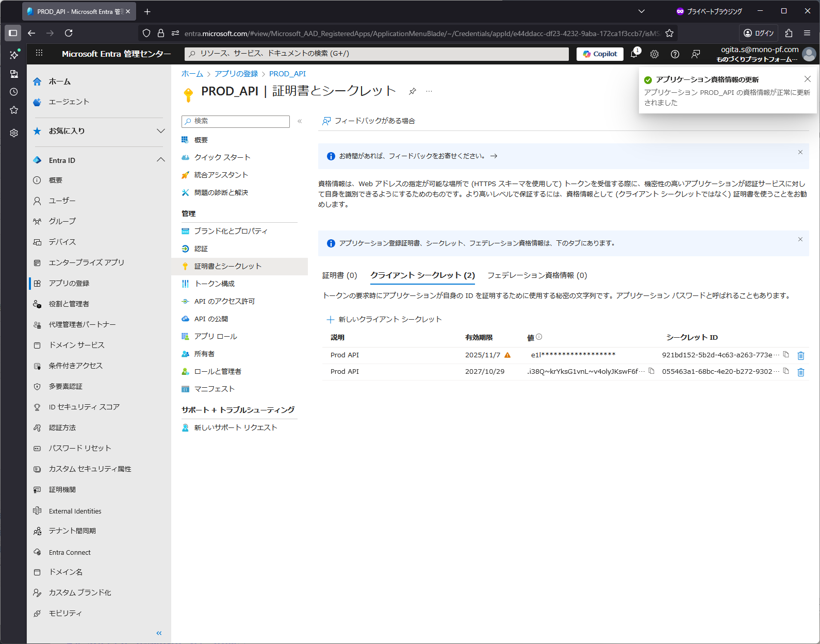Image resolution: width=820 pixels, height=644 pixels.
Task: Dismiss the credentials updated notification
Action: [x=807, y=79]
